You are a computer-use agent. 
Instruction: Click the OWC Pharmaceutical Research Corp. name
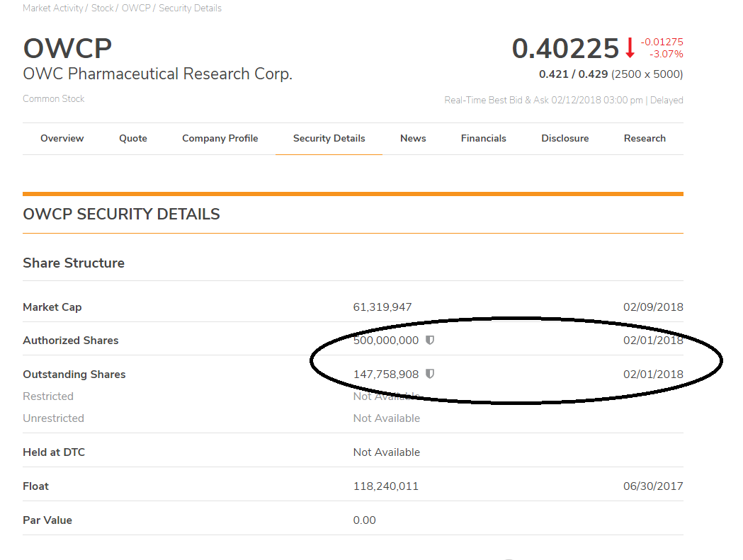point(157,74)
